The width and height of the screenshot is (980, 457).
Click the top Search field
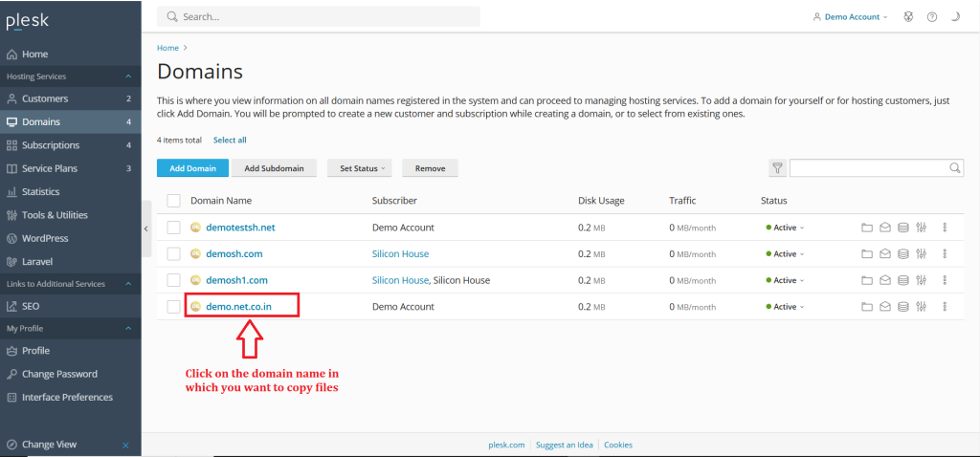tap(319, 17)
